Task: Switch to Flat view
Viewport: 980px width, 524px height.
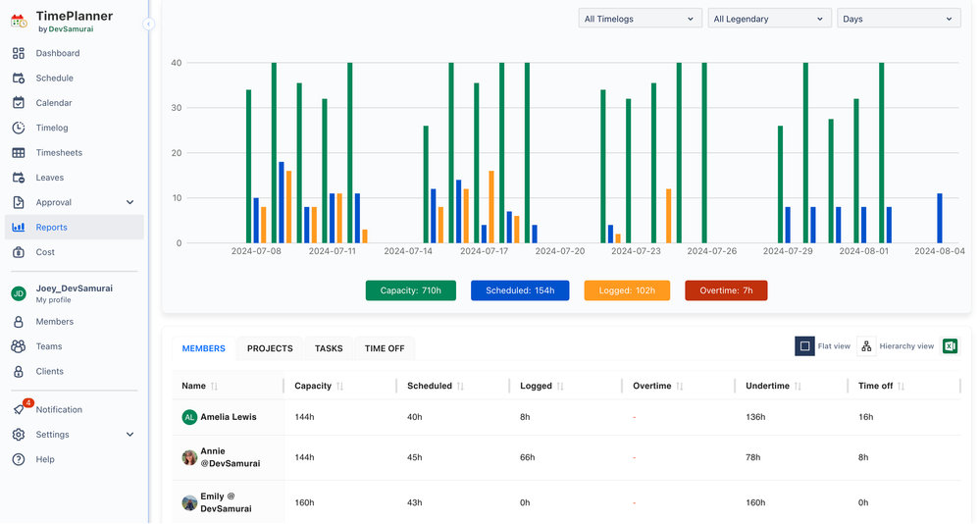Action: pyautogui.click(x=805, y=346)
